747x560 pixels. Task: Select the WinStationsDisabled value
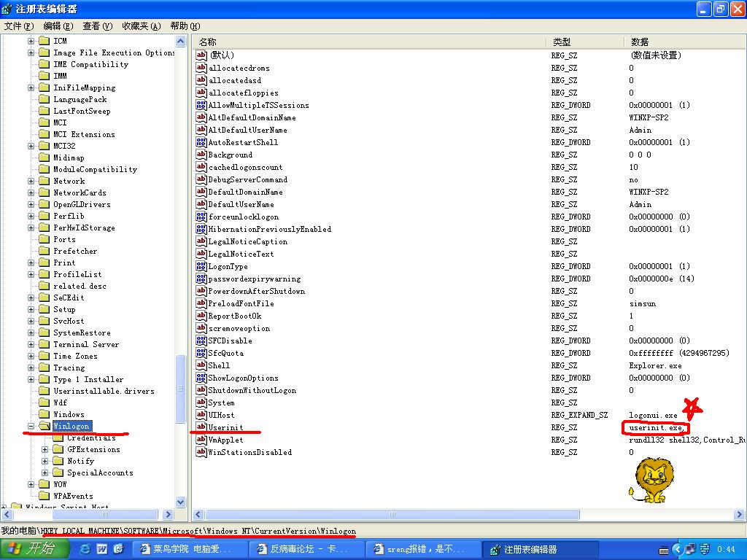point(249,452)
